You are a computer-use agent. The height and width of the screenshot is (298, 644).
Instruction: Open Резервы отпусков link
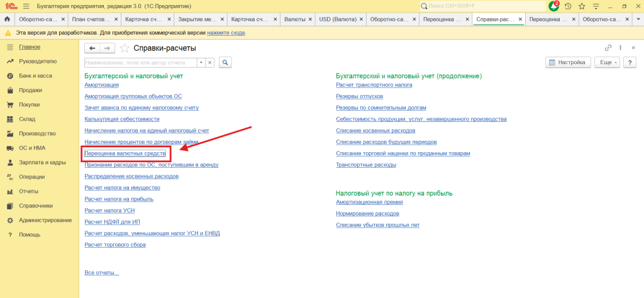[359, 96]
